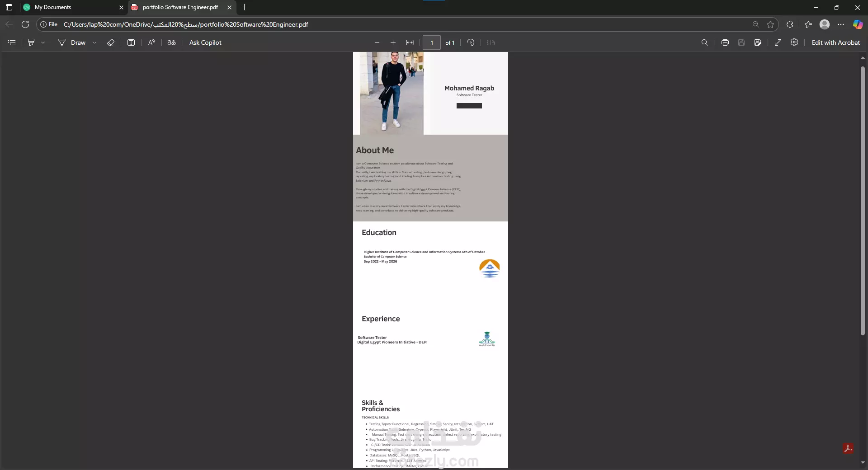This screenshot has height=470, width=868.
Task: Expand the Draw options dropdown
Action: click(94, 42)
